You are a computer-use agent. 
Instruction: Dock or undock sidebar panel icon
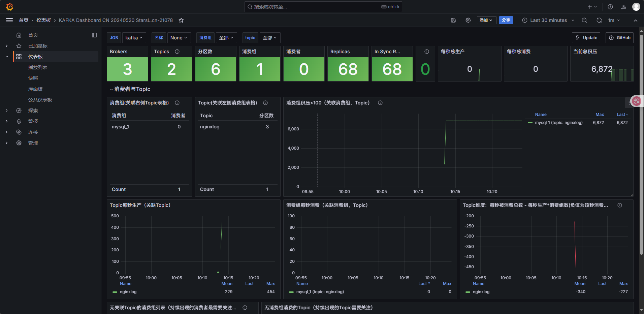click(94, 35)
